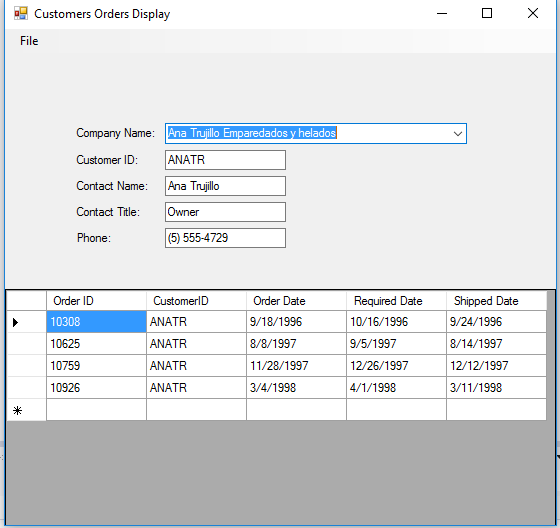Click required date 9/5/1997
The height and width of the screenshot is (528, 560).
click(396, 344)
